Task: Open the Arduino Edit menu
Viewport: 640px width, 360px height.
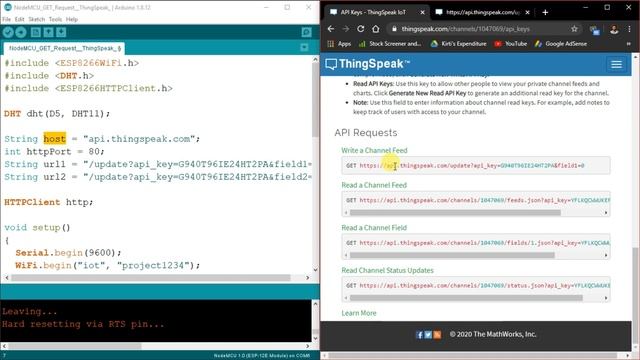Action: [20, 19]
